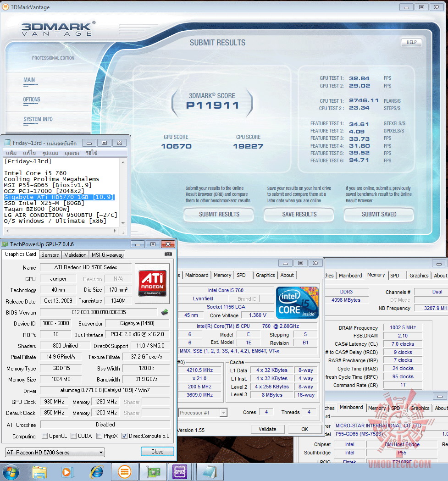
Task: Click the Close button in GPU-Z
Action: [x=157, y=452]
